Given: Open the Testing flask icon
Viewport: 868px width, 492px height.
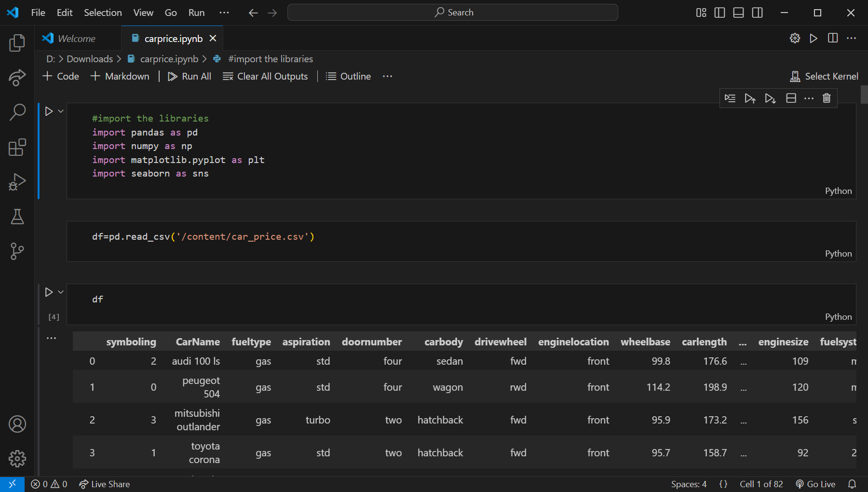Looking at the screenshot, I should click(17, 217).
